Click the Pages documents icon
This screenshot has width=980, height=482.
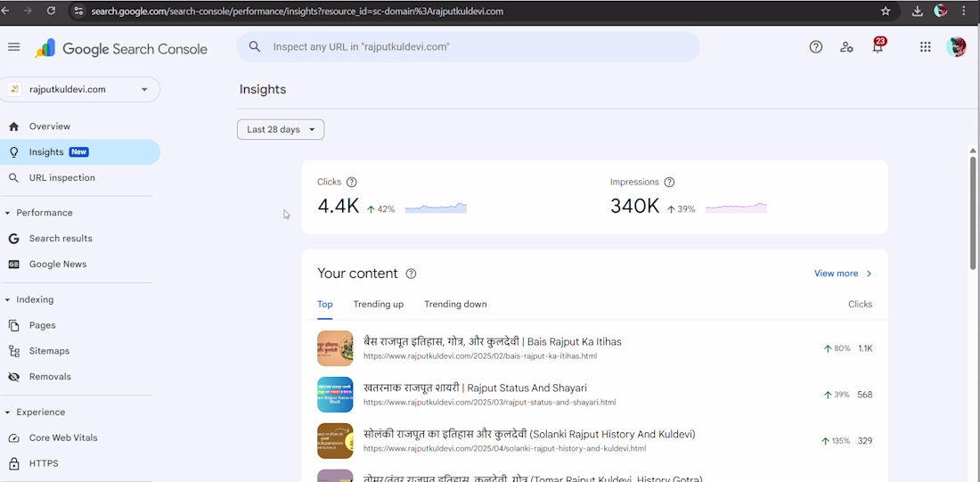(x=13, y=325)
